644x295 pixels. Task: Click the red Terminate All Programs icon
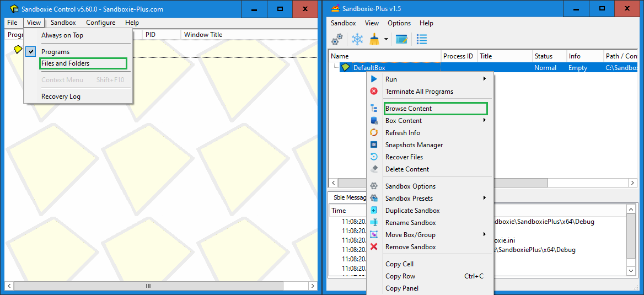374,92
